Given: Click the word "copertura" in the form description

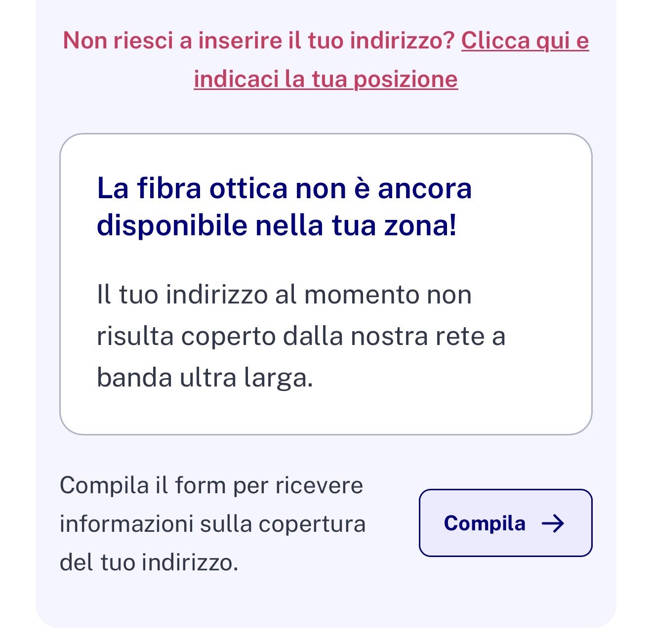Looking at the screenshot, I should (312, 524).
